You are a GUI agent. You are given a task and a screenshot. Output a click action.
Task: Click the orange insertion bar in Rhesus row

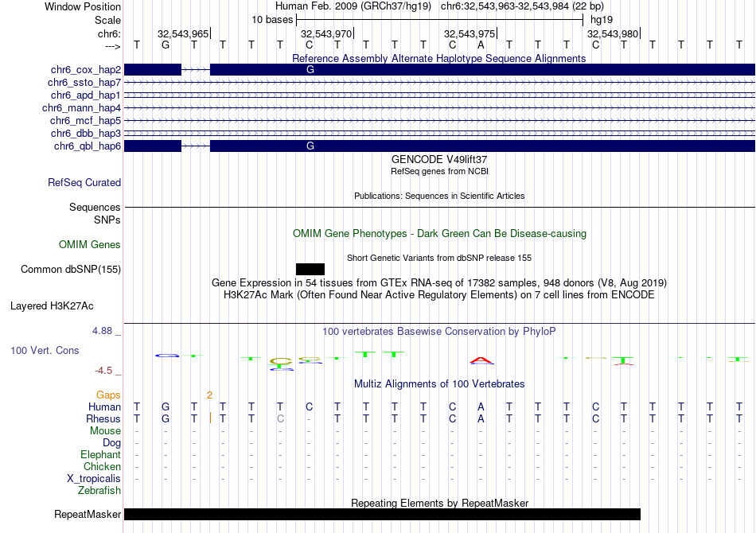(210, 418)
